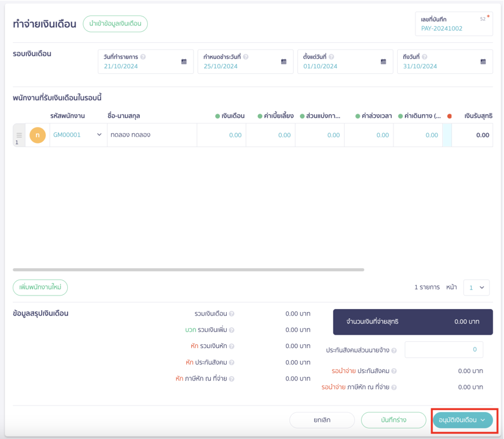The image size is (504, 439).
Task: Click the ถึงวันที่ 31/10/2024 field
Action: tap(445, 62)
